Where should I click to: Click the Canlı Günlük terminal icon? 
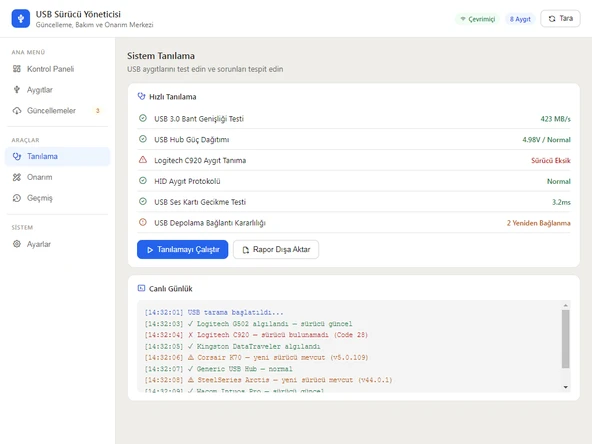point(141,288)
